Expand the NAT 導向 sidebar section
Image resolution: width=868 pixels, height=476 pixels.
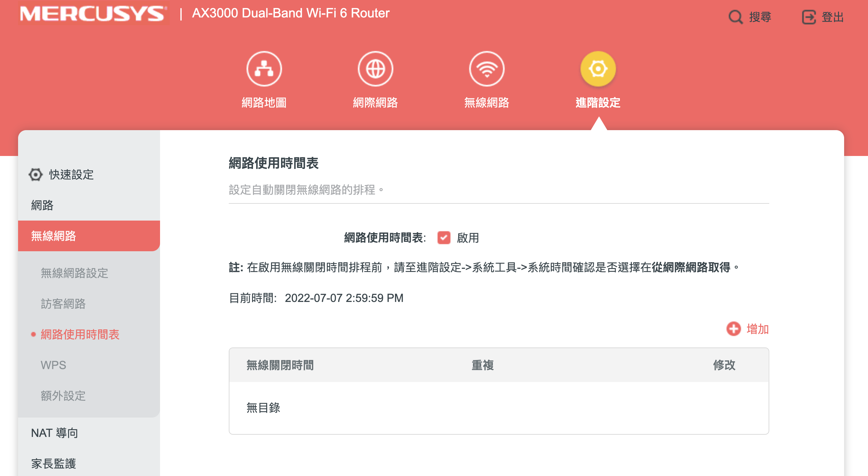pos(55,433)
